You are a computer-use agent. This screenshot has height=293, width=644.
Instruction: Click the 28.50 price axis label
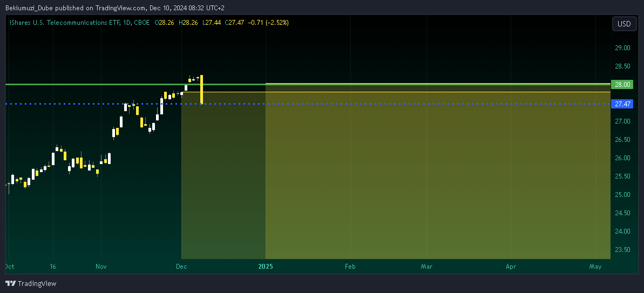pos(622,66)
